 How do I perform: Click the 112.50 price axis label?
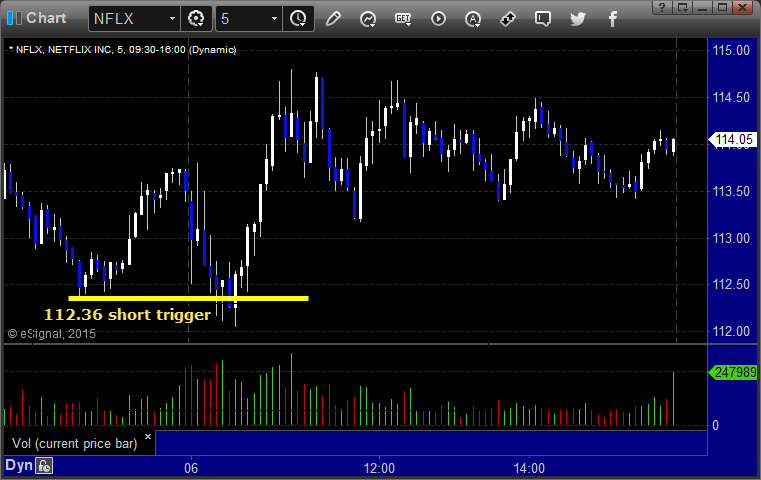click(731, 284)
